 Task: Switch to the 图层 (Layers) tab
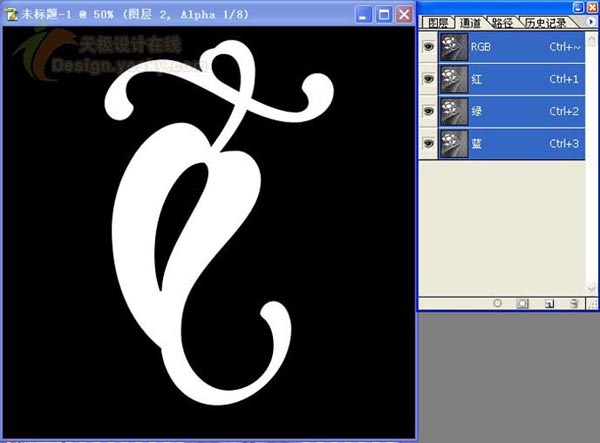[437, 23]
